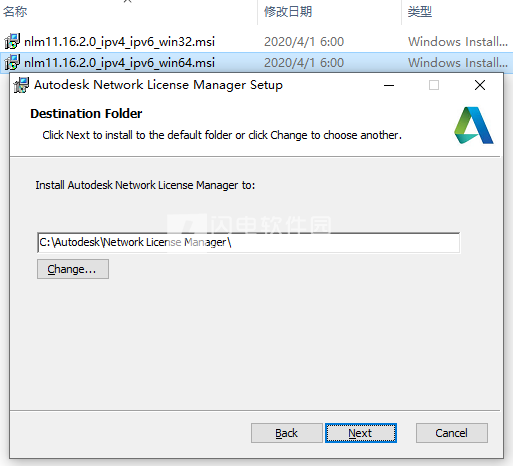Click the greyed-out maximize box of the setup dialog
The image size is (513, 466).
click(434, 85)
